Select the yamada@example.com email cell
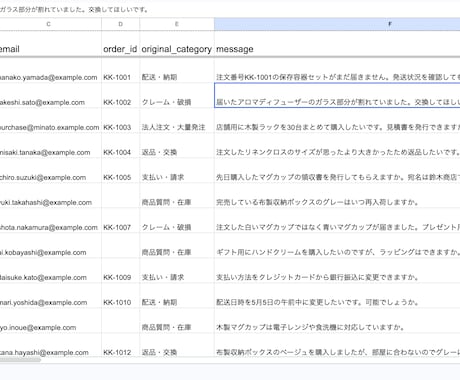Image resolution: width=460 pixels, height=380 pixels. [x=51, y=71]
